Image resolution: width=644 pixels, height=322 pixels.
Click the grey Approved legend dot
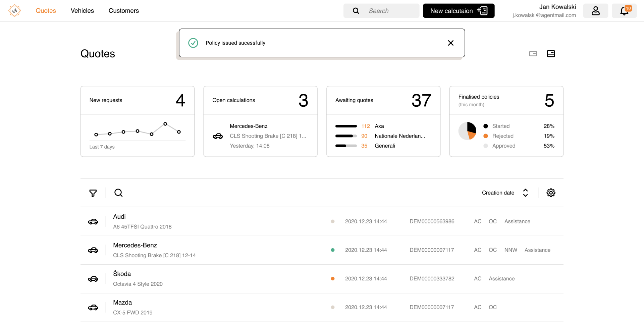[x=485, y=146]
